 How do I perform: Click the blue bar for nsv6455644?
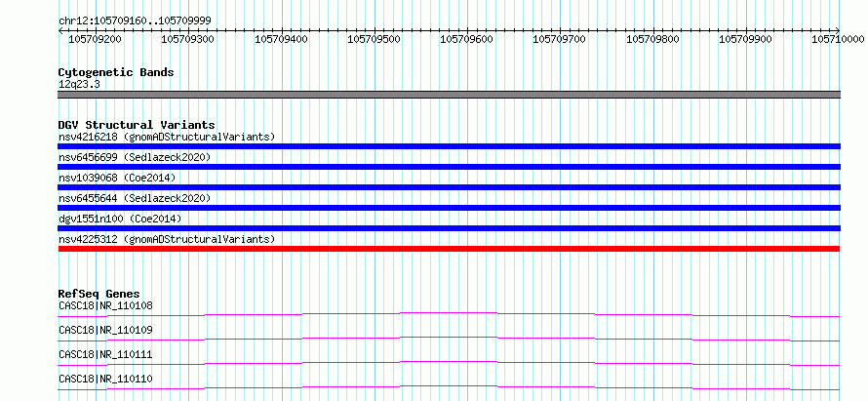click(449, 208)
